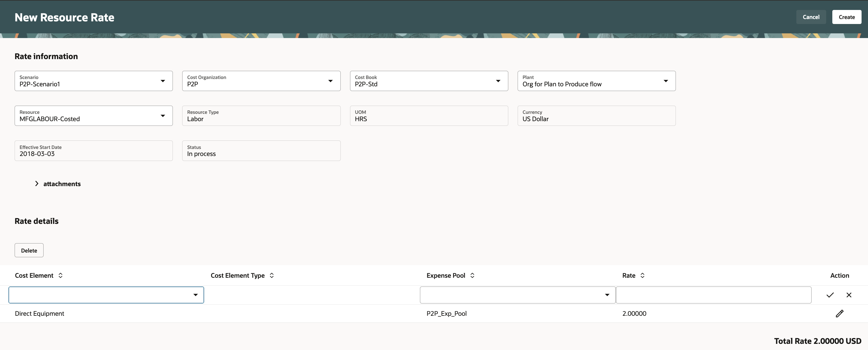Sort by the Cost Element Type column
The height and width of the screenshot is (350, 868).
click(x=272, y=275)
